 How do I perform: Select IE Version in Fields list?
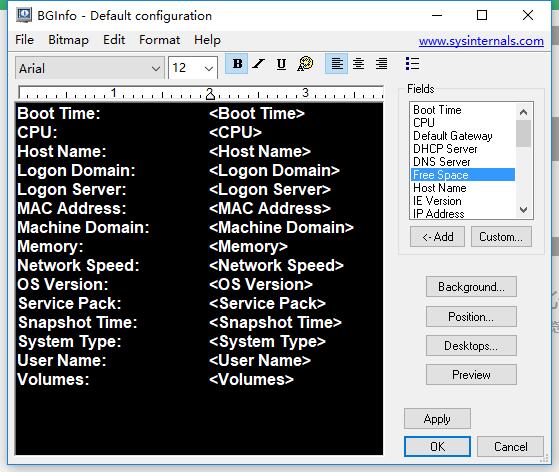click(x=463, y=201)
